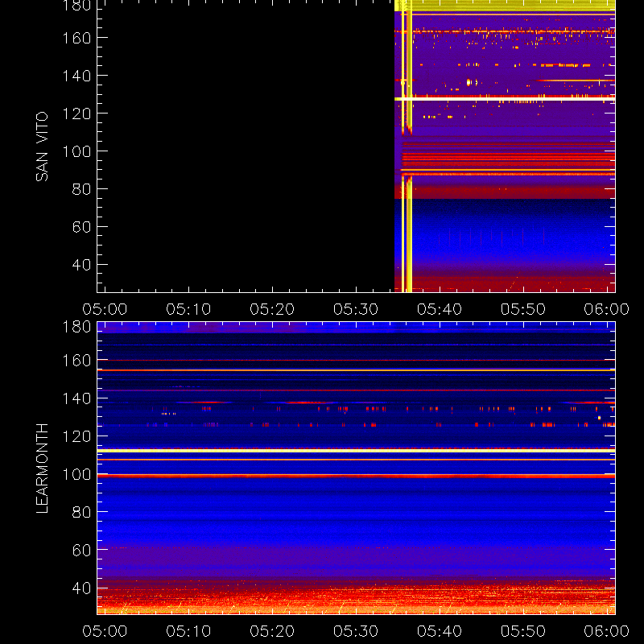Select the 80 tick label on LEARMONTH axis
This screenshot has width=644, height=644.
[81, 512]
